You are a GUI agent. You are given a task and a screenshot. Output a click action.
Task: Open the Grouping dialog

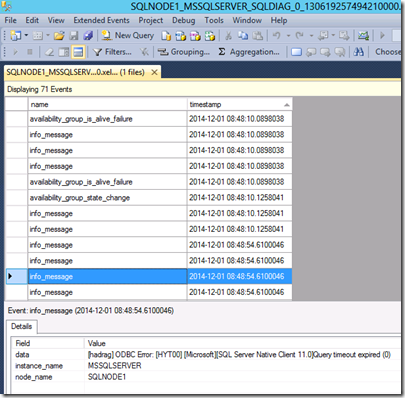pos(183,52)
